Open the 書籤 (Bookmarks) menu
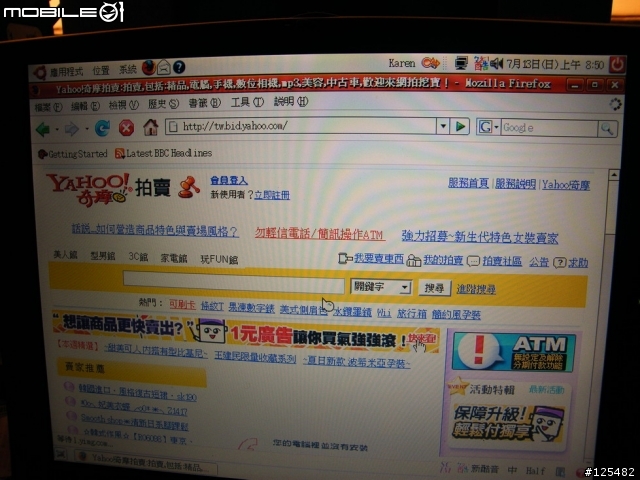 click(204, 103)
